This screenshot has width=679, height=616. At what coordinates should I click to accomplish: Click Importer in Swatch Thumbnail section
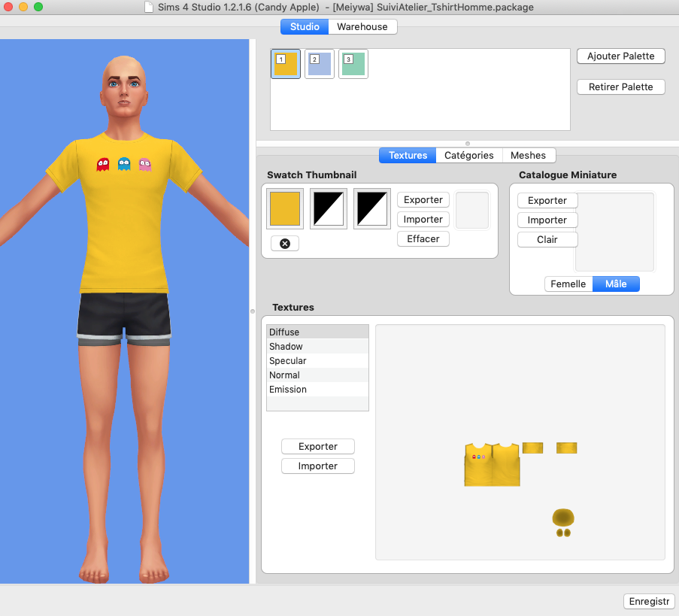click(x=423, y=219)
